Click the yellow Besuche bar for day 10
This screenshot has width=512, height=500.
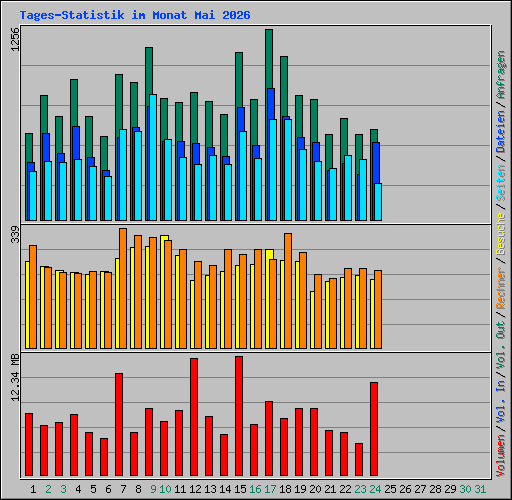pos(163,292)
